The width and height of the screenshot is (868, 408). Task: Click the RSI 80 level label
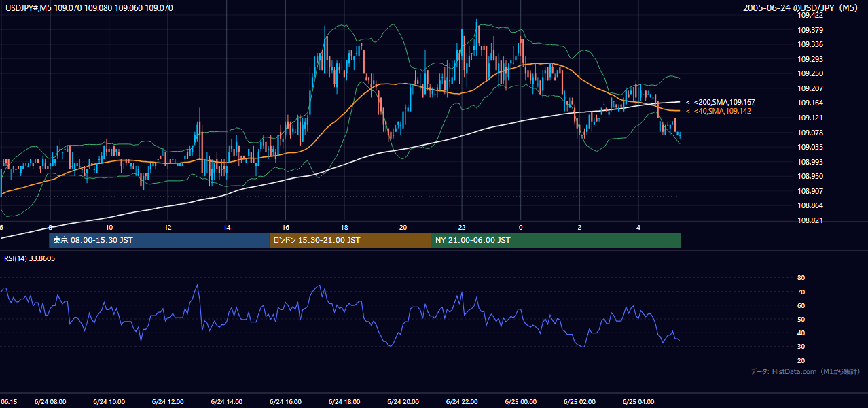(801, 278)
